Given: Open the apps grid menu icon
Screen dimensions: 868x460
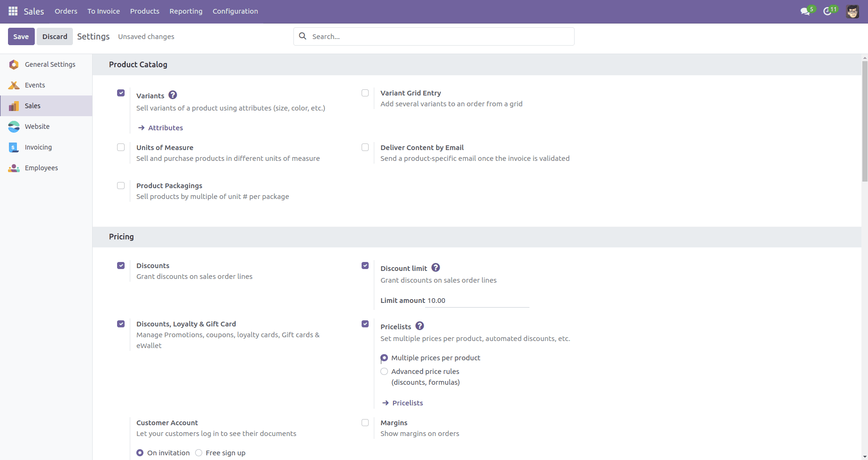Looking at the screenshot, I should coord(13,11).
